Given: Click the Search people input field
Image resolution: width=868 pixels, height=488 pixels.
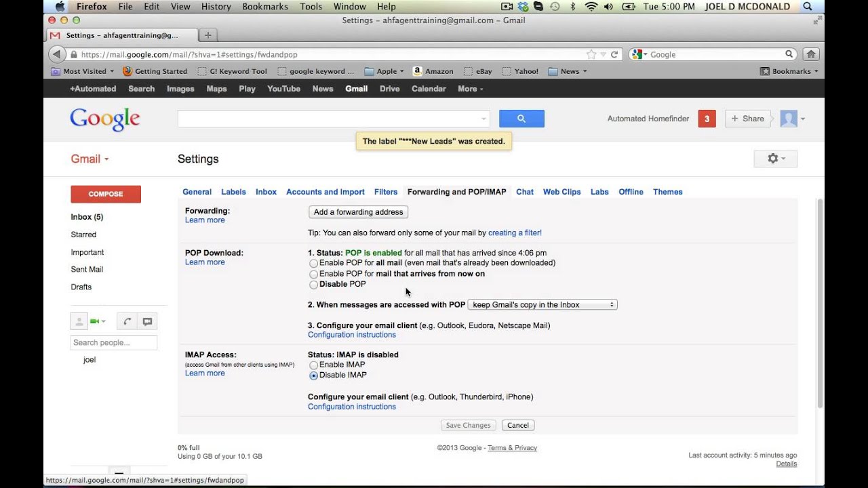Looking at the screenshot, I should point(113,343).
